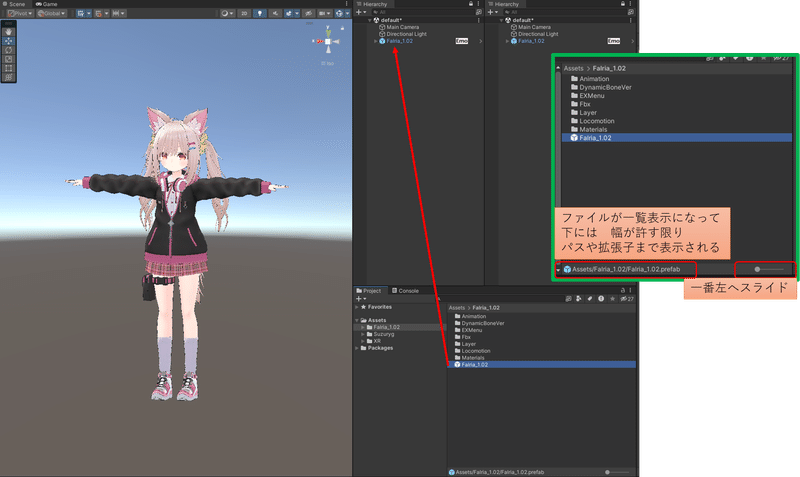Toggle the scene gizmo rotation lock
Viewport: 800px width, 477px height.
coord(342,28)
